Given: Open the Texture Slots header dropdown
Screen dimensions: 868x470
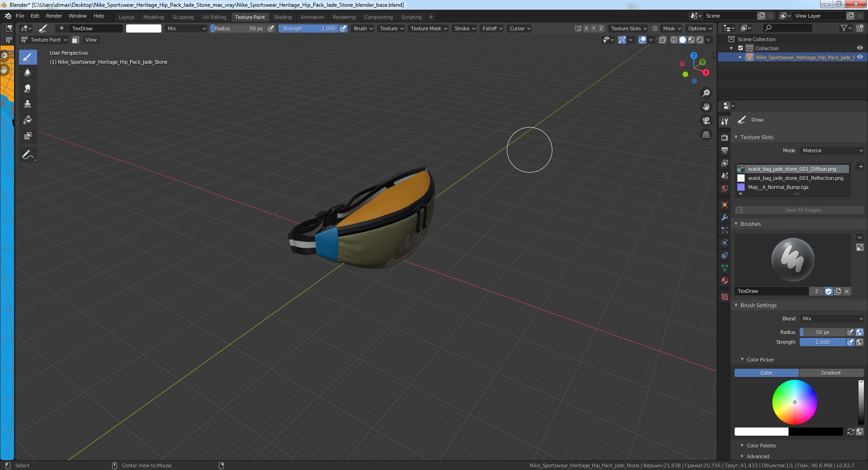Looking at the screenshot, I should (628, 28).
